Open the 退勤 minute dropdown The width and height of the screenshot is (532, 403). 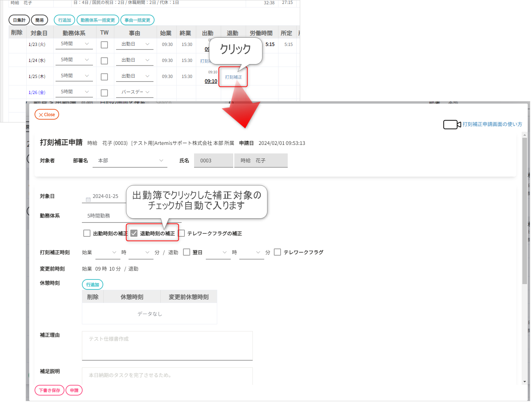point(251,252)
